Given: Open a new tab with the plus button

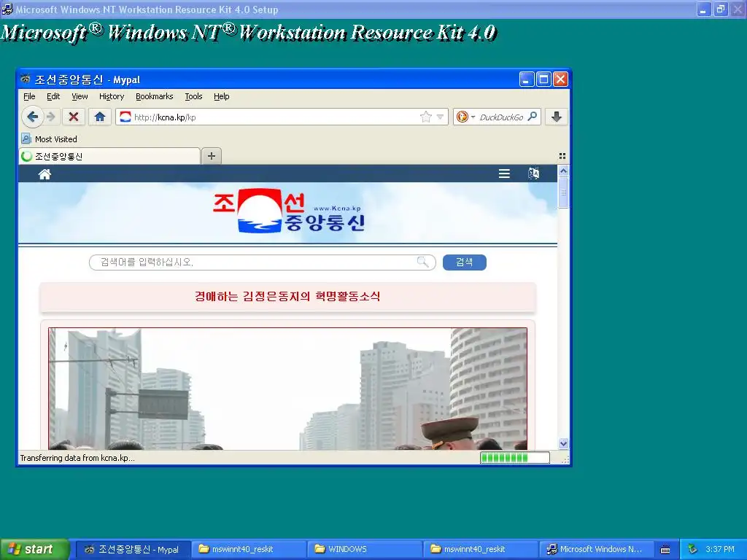Looking at the screenshot, I should [x=212, y=156].
